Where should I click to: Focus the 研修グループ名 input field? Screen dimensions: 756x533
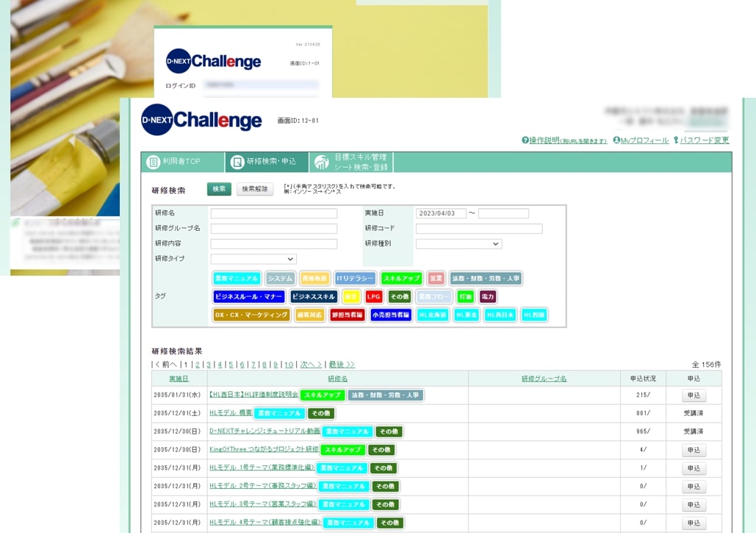(274, 229)
